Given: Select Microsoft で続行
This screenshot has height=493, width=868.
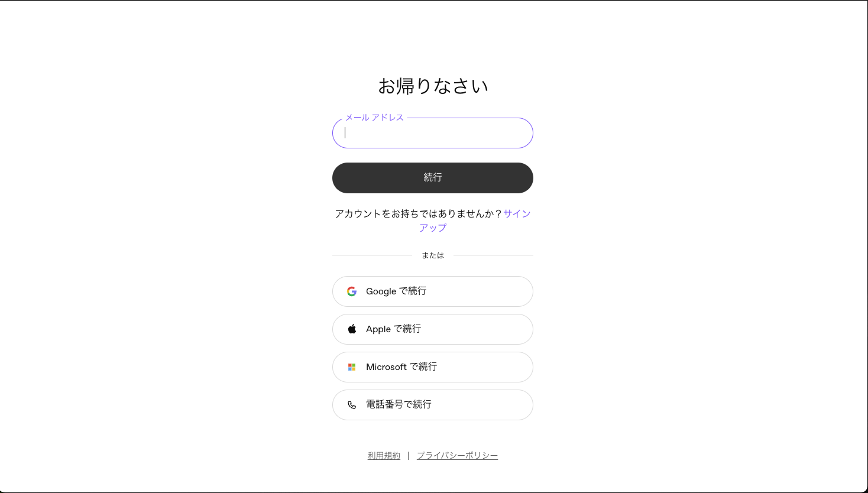Looking at the screenshot, I should point(432,366).
